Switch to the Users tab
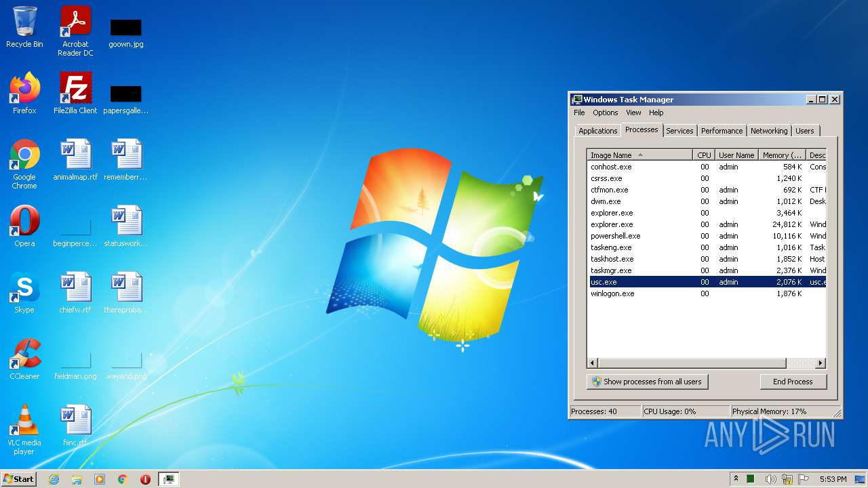Image resolution: width=868 pixels, height=488 pixels. pyautogui.click(x=805, y=131)
